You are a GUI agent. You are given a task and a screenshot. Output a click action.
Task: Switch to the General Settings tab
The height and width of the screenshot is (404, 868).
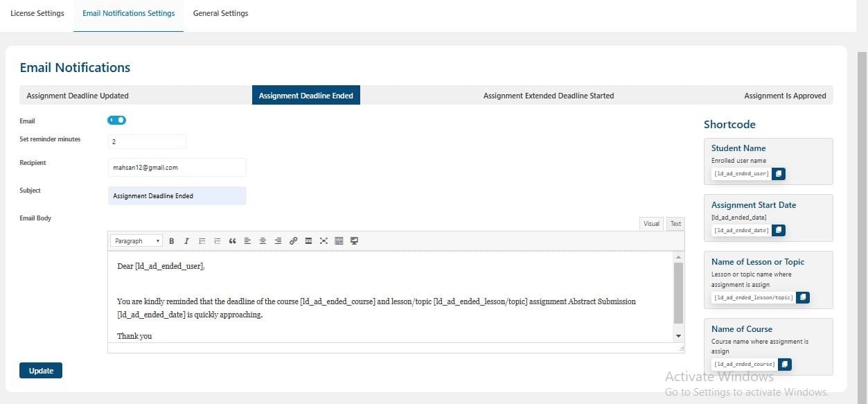click(220, 13)
